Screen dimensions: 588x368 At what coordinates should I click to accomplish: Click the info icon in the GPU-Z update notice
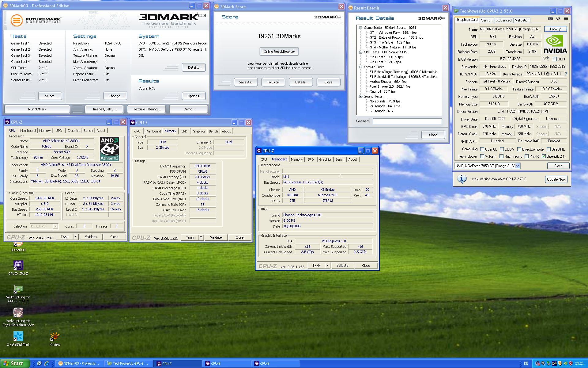pos(462,179)
